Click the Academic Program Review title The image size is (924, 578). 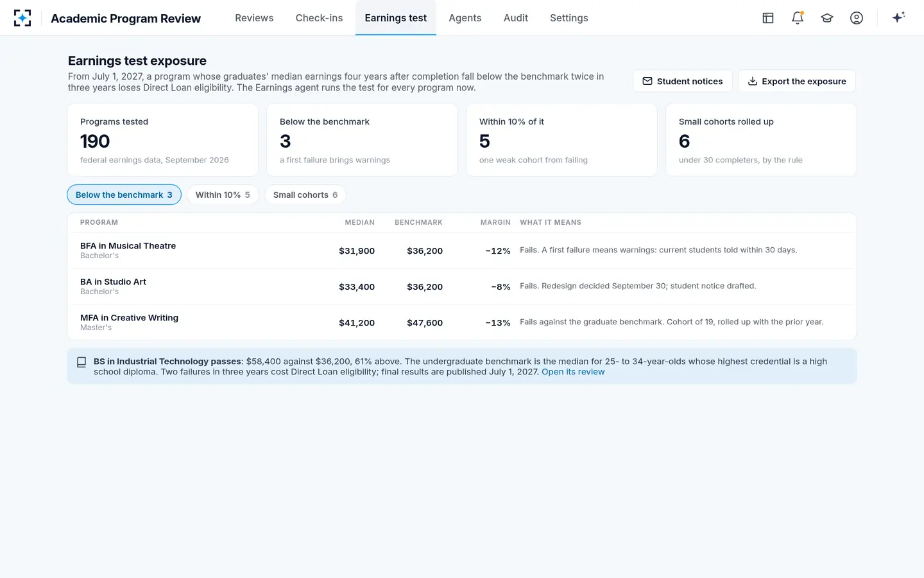click(126, 19)
